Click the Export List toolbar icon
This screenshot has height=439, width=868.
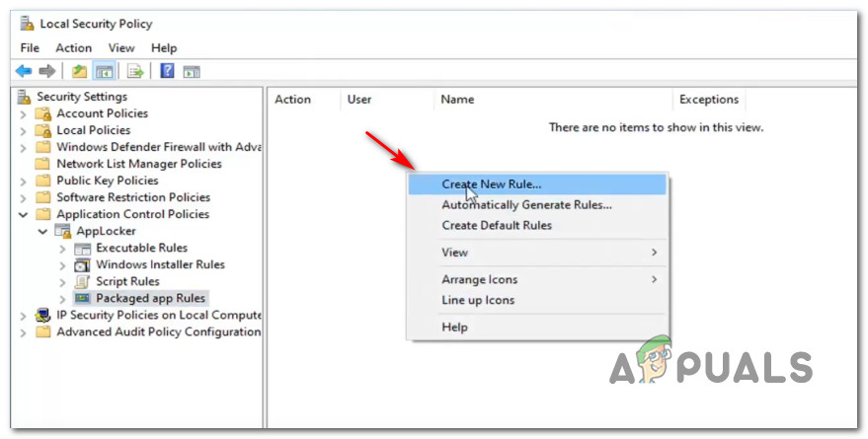point(135,71)
